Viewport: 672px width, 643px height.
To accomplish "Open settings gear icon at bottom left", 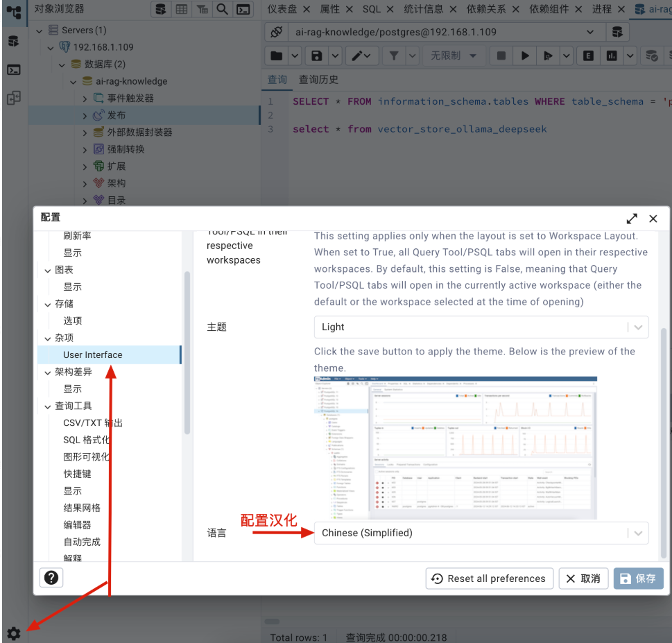I will (x=14, y=633).
